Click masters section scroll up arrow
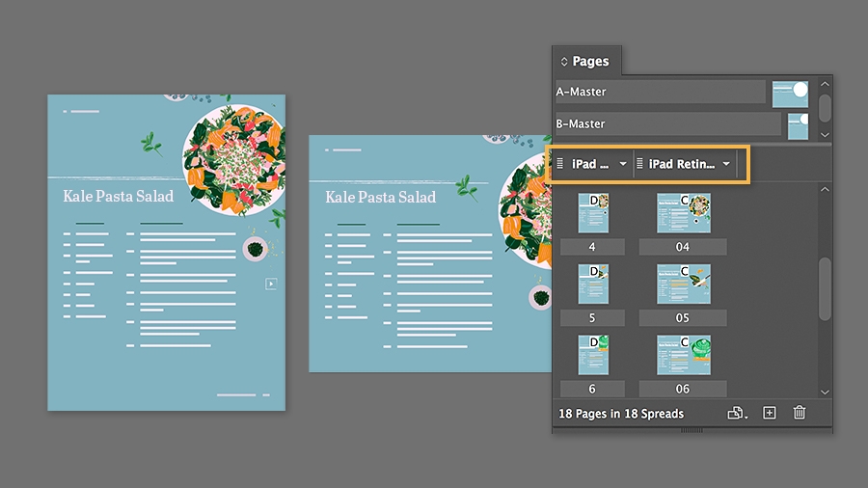The image size is (868, 488). (x=825, y=84)
